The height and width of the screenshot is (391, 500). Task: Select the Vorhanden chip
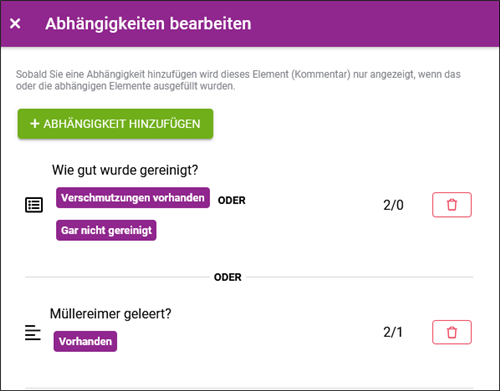click(x=85, y=341)
